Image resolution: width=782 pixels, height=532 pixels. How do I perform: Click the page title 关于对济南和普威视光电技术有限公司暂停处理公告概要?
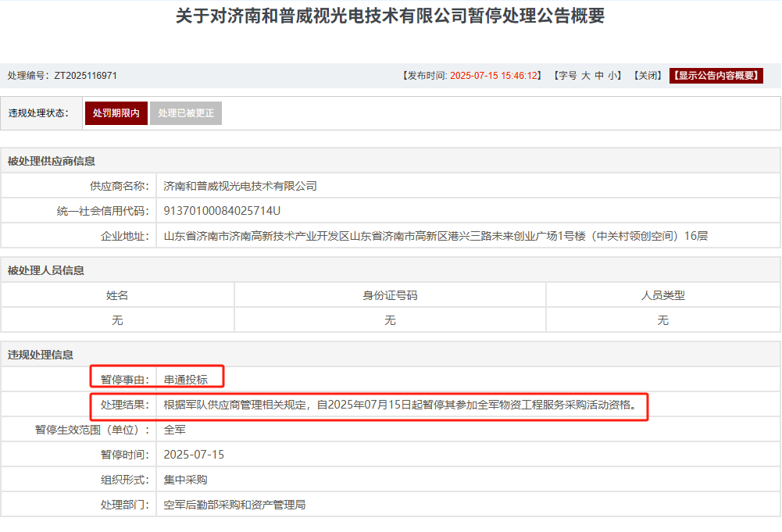coord(391,16)
